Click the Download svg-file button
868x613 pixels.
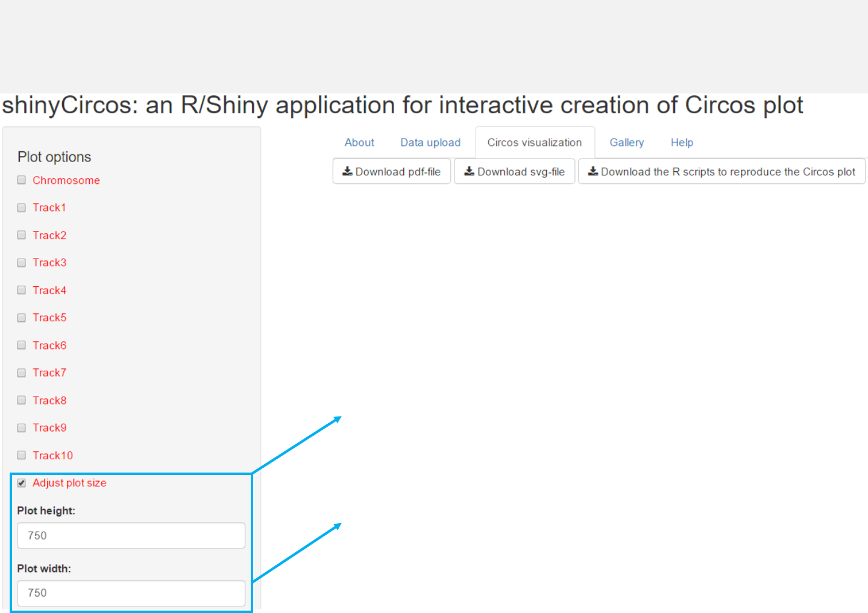point(514,171)
